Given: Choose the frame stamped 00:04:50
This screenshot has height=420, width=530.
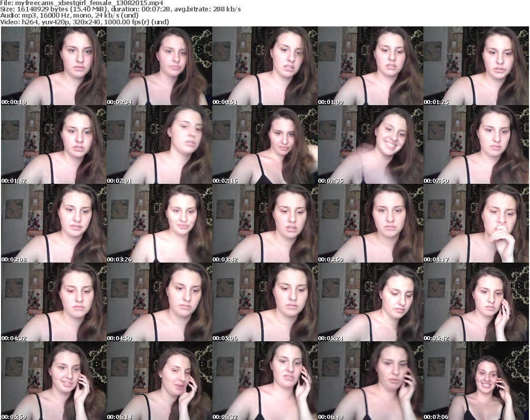Looking at the screenshot, I should click(159, 302).
